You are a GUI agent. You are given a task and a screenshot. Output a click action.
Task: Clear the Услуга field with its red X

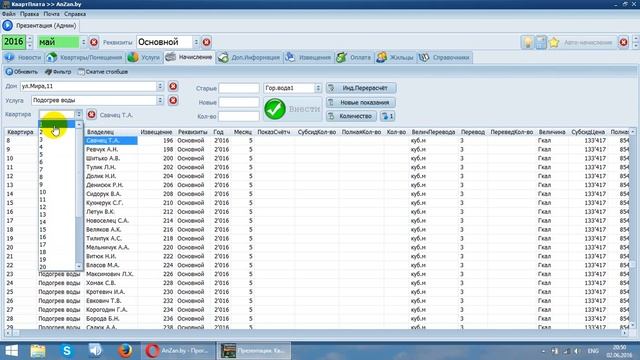click(173, 100)
